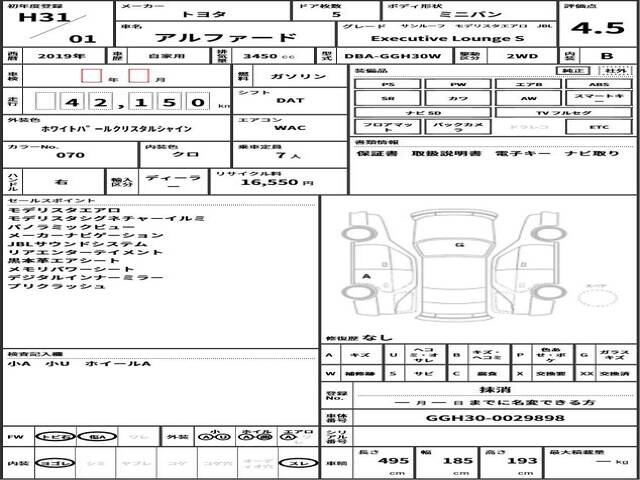Select the circled トビ石 mark in FW row

(x=56, y=437)
